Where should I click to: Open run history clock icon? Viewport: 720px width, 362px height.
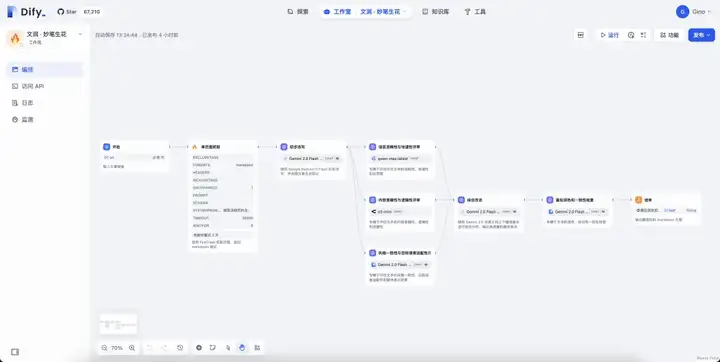click(631, 35)
